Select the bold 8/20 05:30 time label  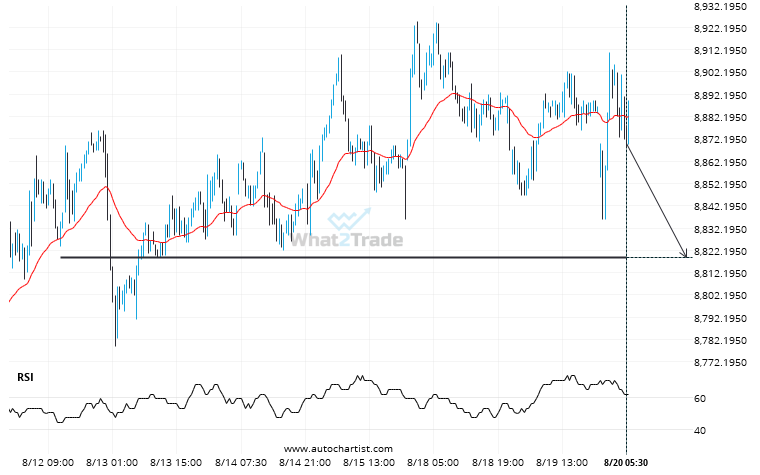[x=626, y=463]
